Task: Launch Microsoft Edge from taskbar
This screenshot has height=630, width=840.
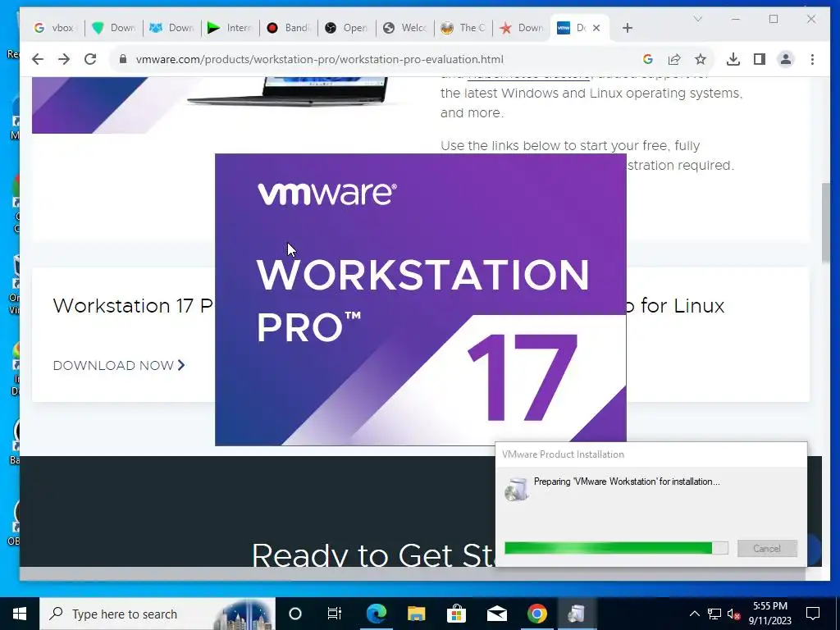Action: click(x=376, y=614)
